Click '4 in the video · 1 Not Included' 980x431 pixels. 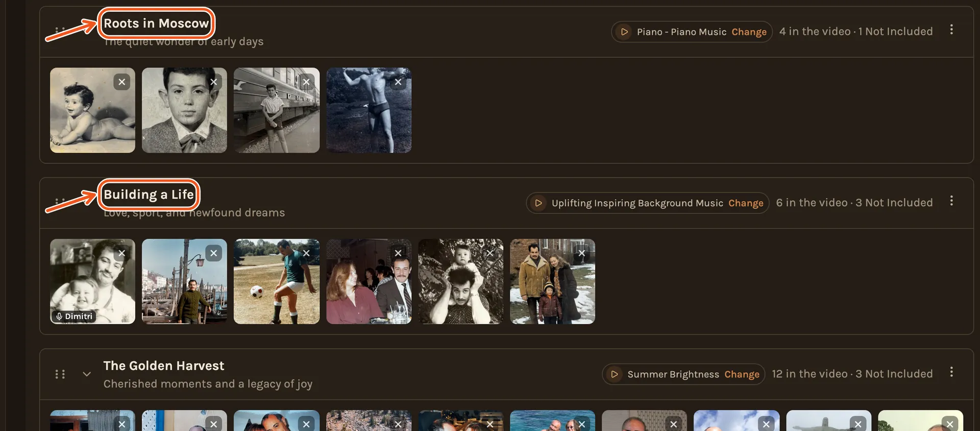[x=856, y=32]
